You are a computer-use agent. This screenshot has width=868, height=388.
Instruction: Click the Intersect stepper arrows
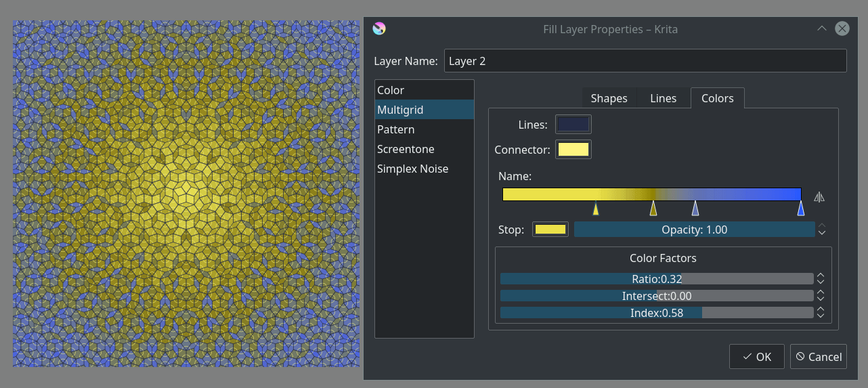[x=821, y=296]
